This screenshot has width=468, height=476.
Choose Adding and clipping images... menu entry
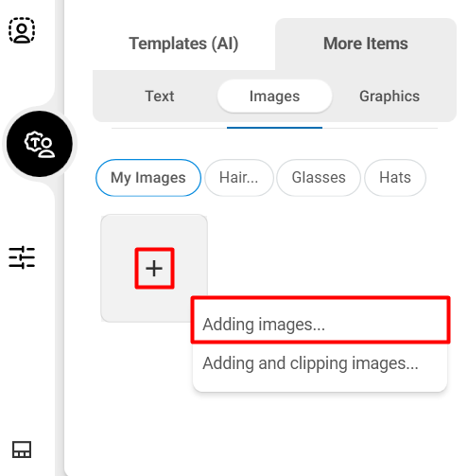click(x=321, y=363)
